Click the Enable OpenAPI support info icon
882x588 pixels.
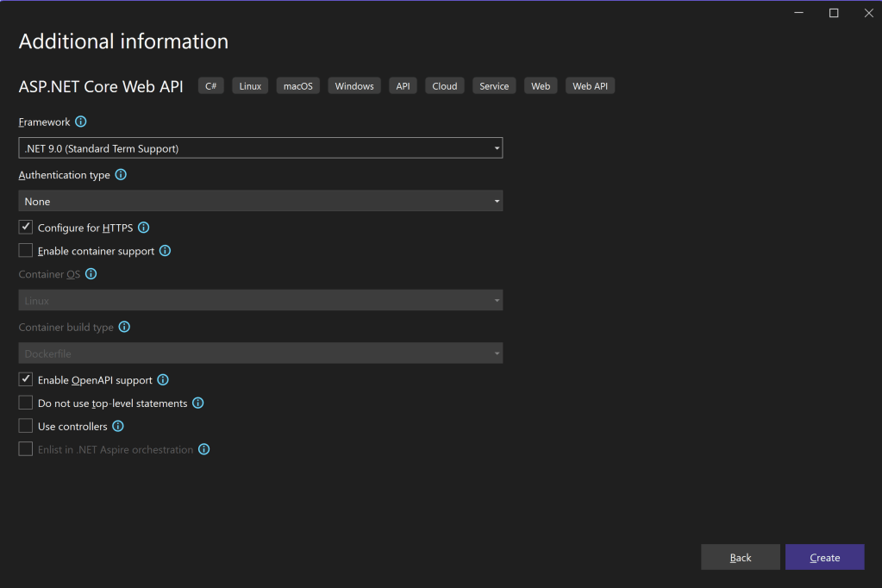tap(163, 380)
